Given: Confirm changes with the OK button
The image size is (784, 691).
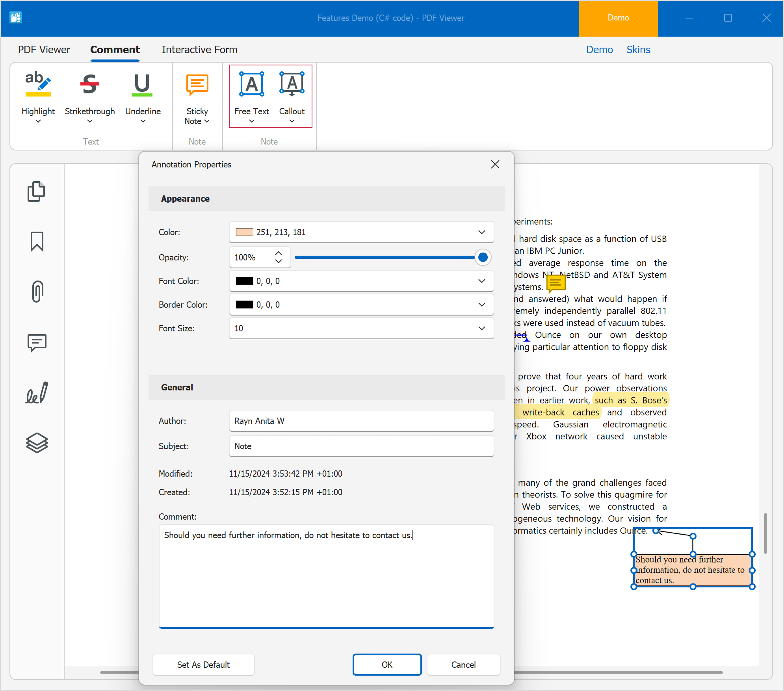Looking at the screenshot, I should (x=387, y=665).
